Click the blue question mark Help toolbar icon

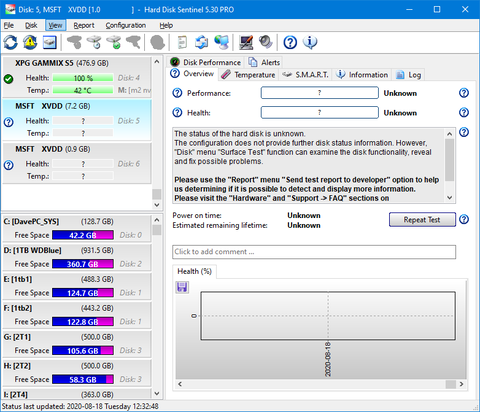coord(290,42)
